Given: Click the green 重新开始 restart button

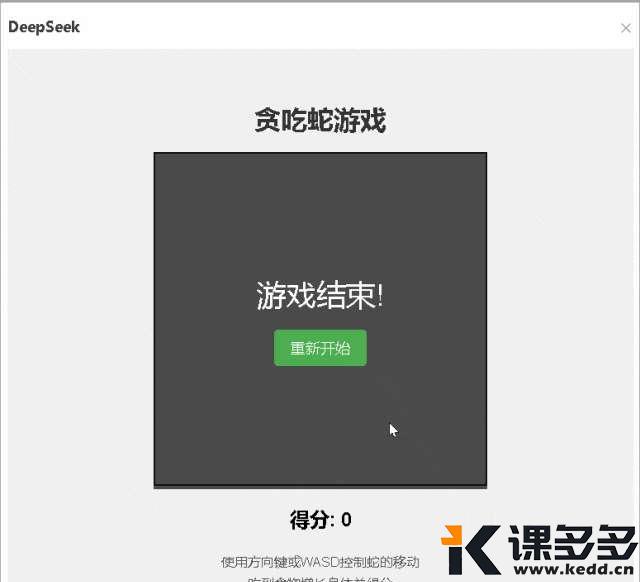Looking at the screenshot, I should click(320, 348).
